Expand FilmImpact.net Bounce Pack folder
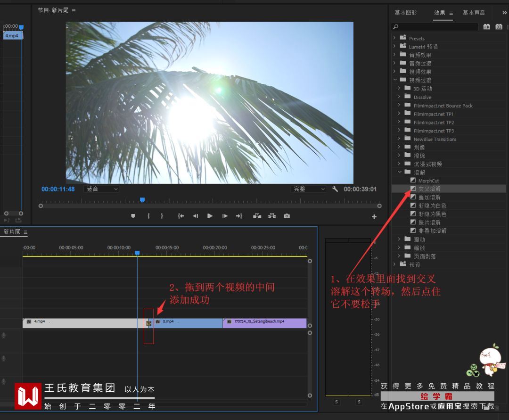The height and width of the screenshot is (420, 509). tap(399, 105)
